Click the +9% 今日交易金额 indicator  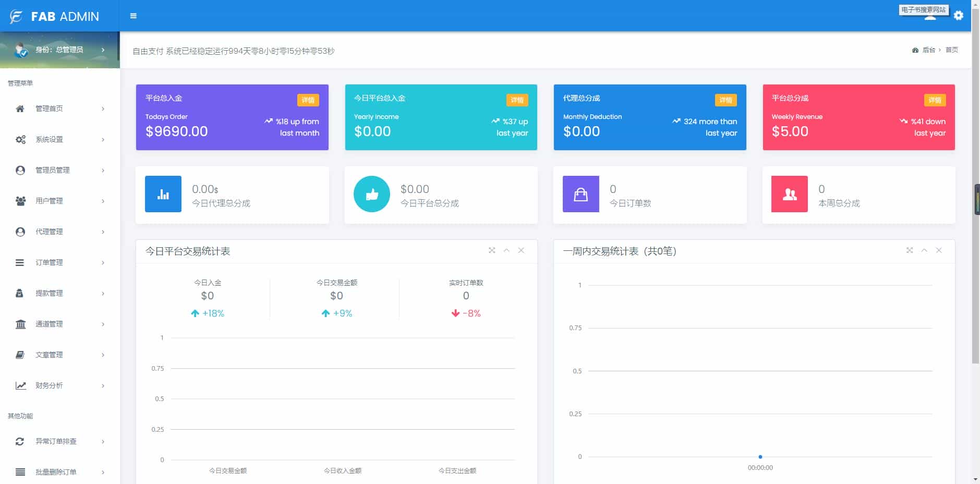coord(337,313)
